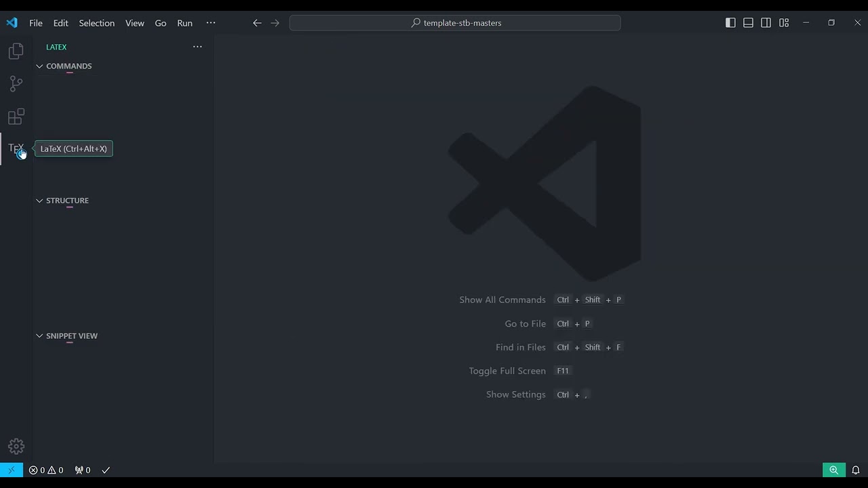The image size is (868, 488).
Task: Open the customize layout icon
Action: (784, 23)
